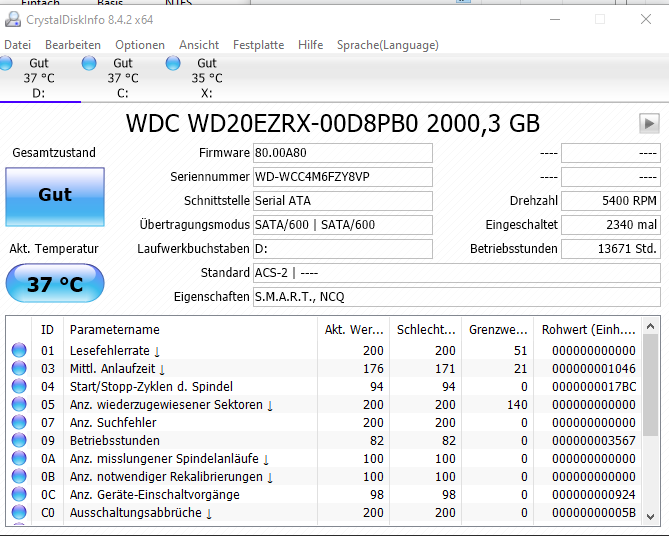The image size is (669, 536).
Task: Select the Gut 35 °C X: drive tab
Action: [x=207, y=78]
